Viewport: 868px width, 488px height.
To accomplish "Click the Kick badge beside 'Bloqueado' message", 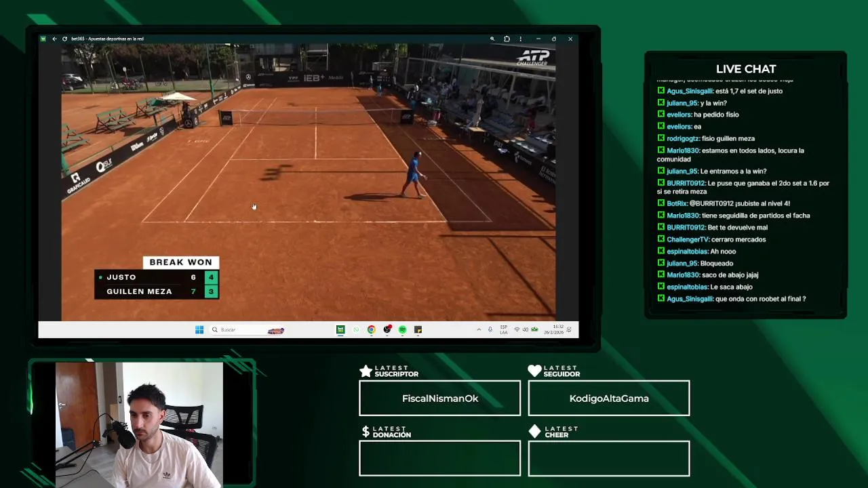I will 660,263.
